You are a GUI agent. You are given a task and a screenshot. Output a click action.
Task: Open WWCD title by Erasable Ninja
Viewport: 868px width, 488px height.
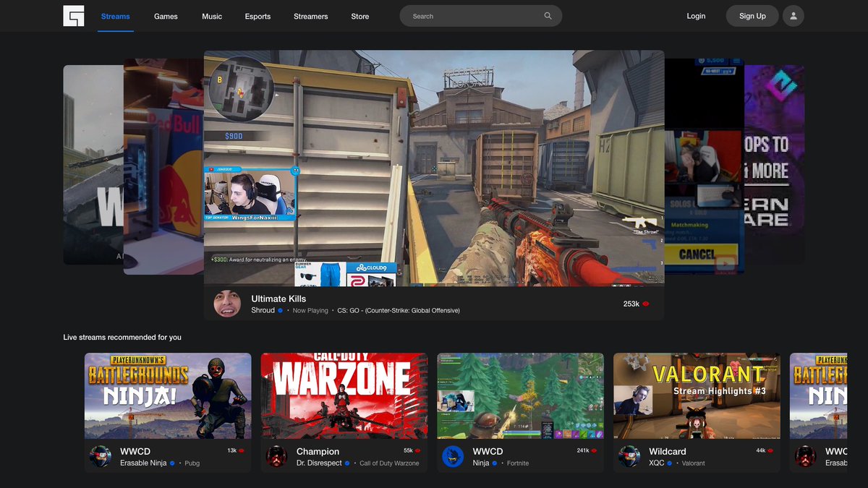pyautogui.click(x=135, y=452)
